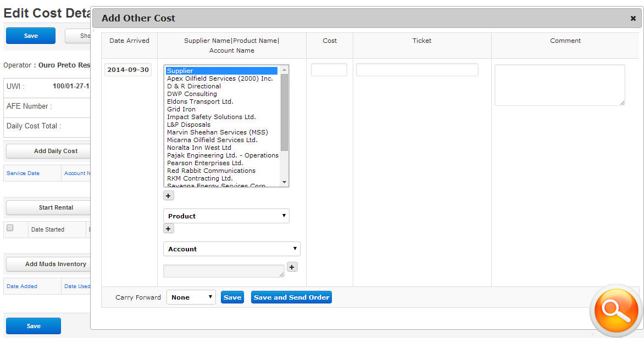Click the supplier list scrollbar thumb
The height and width of the screenshot is (338, 644).
[284, 112]
